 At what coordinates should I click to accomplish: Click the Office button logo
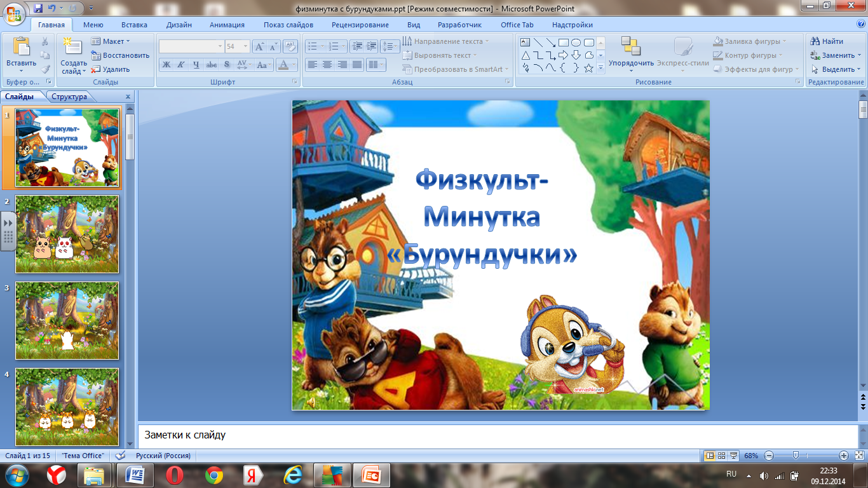click(14, 13)
